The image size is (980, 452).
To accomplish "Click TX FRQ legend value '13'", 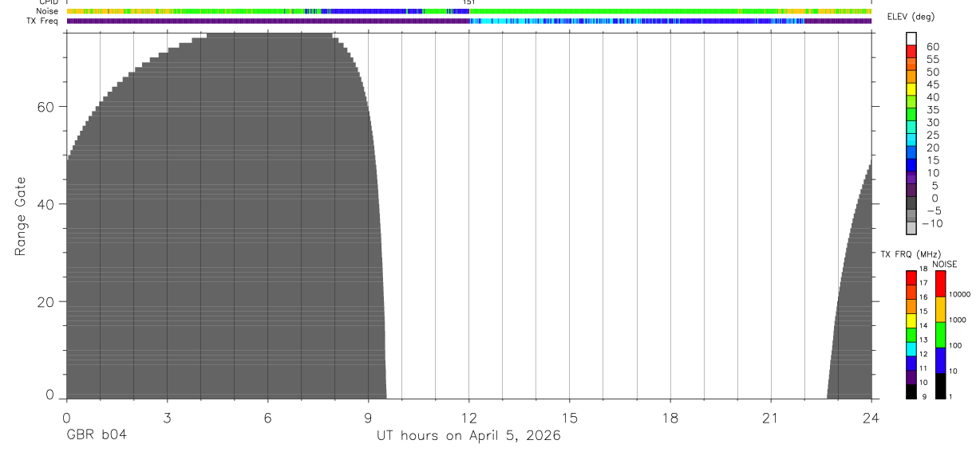I will (923, 340).
